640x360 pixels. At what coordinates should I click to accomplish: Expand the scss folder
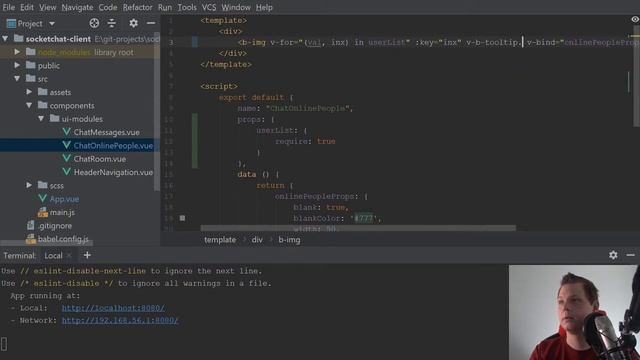[x=29, y=185]
